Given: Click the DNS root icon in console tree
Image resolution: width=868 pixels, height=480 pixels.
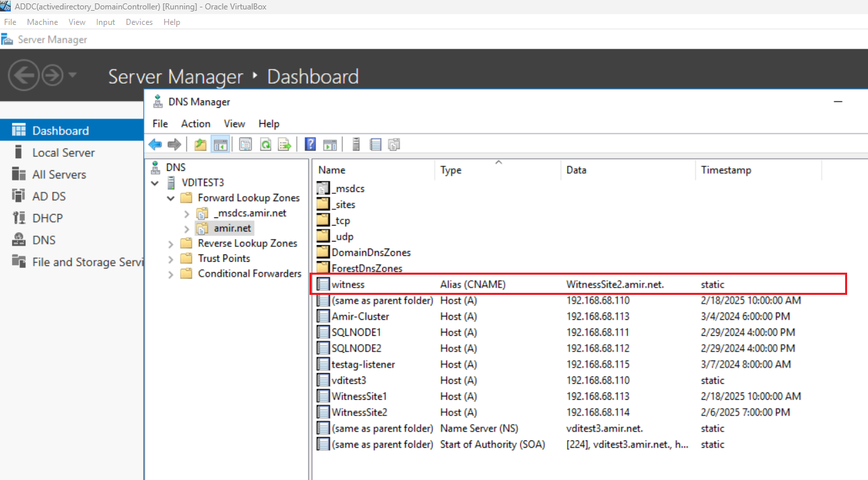Looking at the screenshot, I should pyautogui.click(x=155, y=167).
